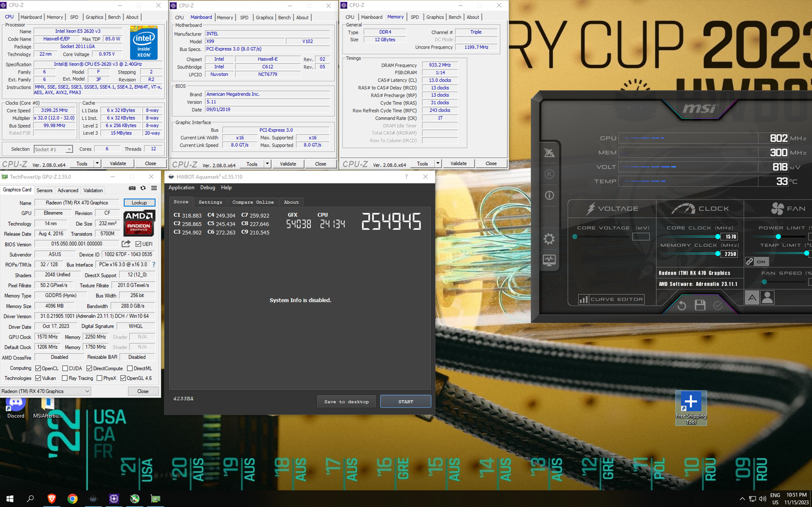The height and width of the screenshot is (507, 812).
Task: Open the Free Snipping Tool desktop icon
Action: (691, 408)
